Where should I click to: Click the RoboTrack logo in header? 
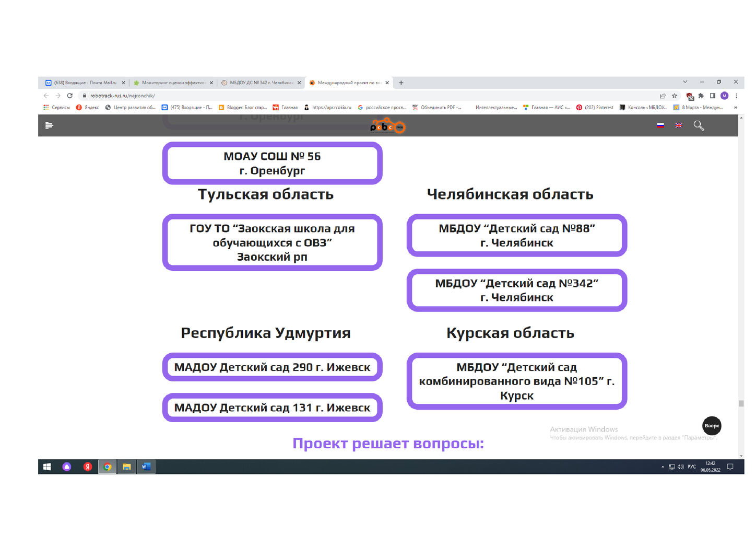coord(387,126)
